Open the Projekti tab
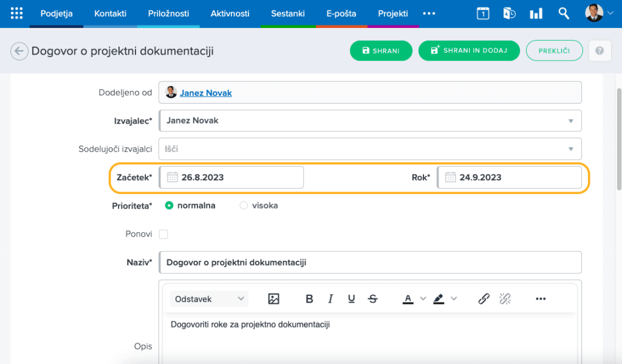 392,13
